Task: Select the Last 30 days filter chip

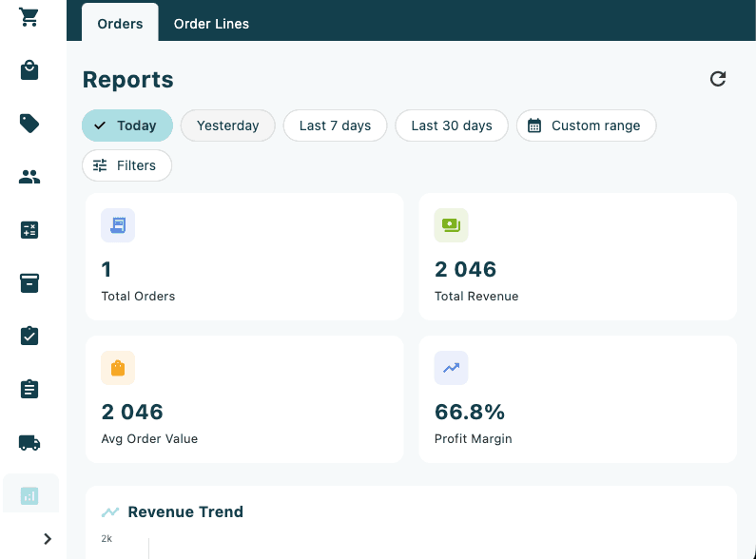Action: click(x=452, y=125)
